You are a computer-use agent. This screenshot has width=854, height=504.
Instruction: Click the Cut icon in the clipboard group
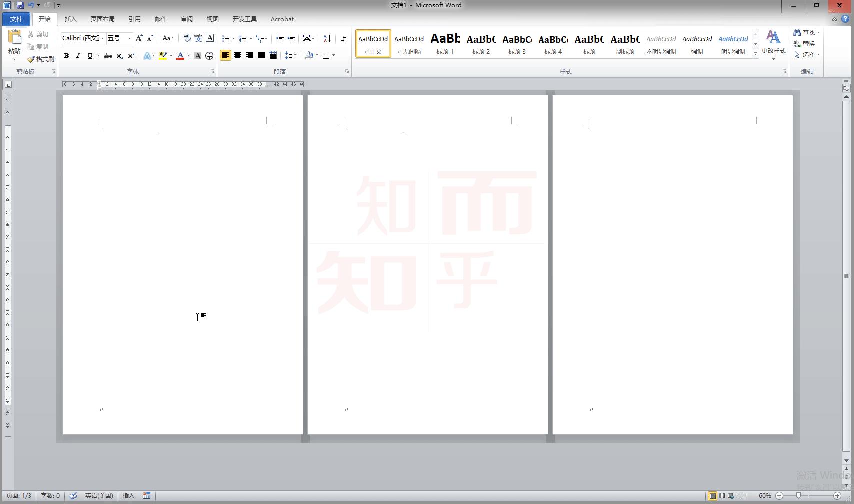pos(31,34)
